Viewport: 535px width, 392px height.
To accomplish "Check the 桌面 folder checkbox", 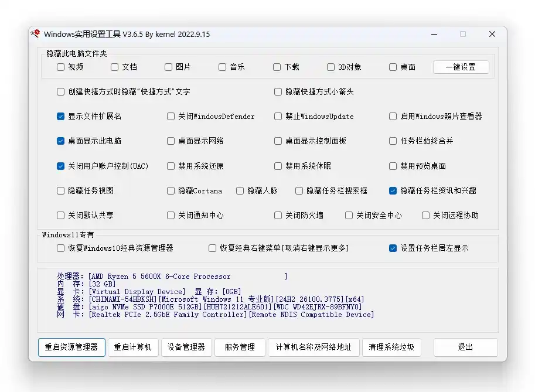I will (393, 67).
